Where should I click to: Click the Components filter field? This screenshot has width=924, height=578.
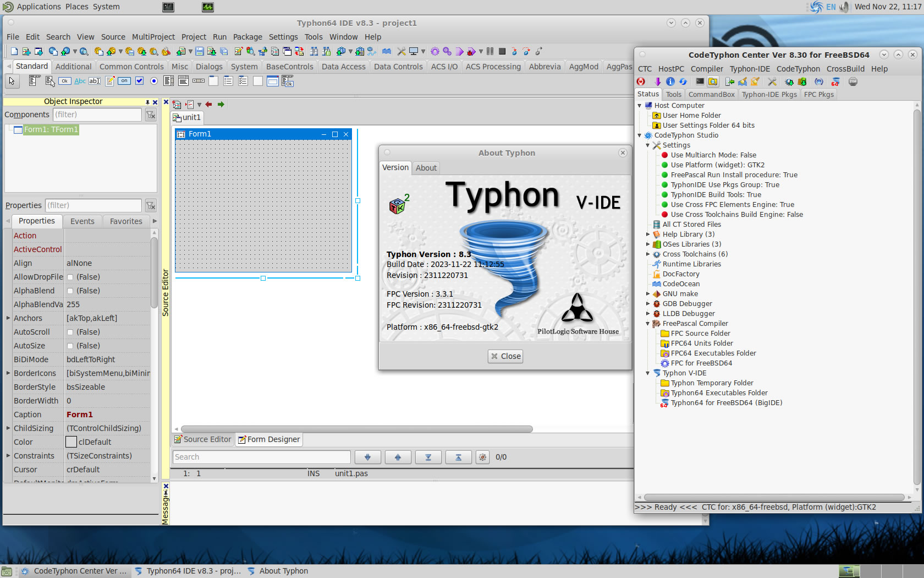pos(97,114)
